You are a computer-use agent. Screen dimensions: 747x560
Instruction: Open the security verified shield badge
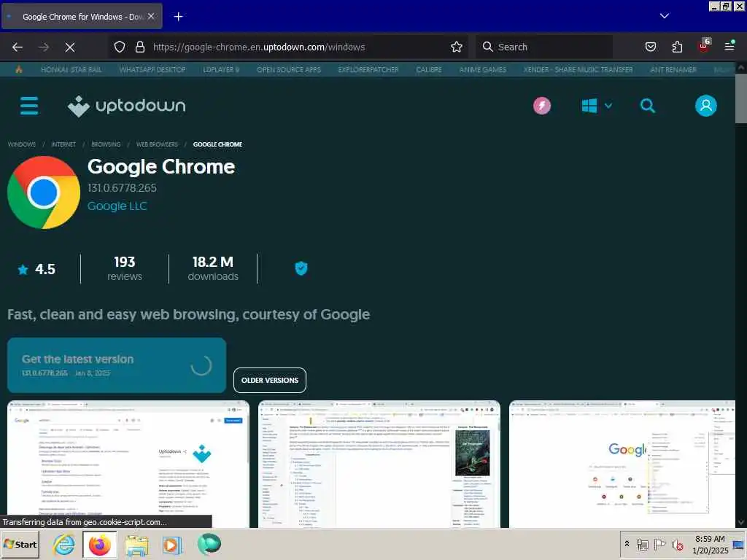pos(301,268)
